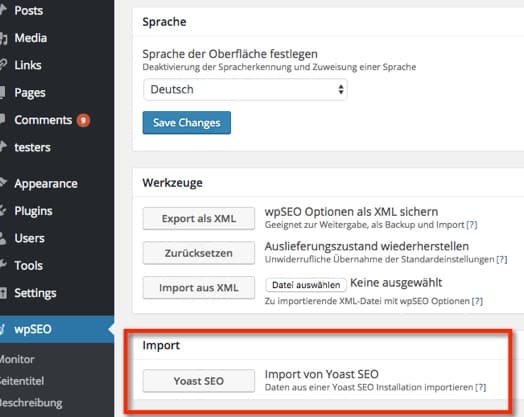Open Media in the sidebar
This screenshot has height=417, width=524.
coord(30,38)
